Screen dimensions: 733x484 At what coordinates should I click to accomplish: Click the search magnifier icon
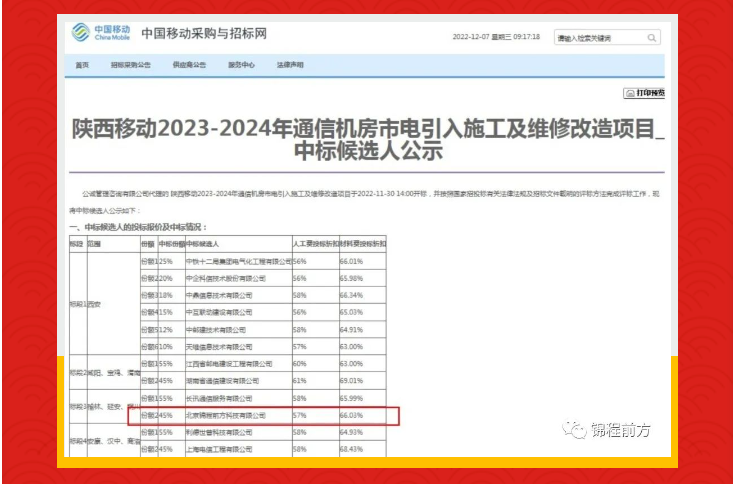coord(650,37)
